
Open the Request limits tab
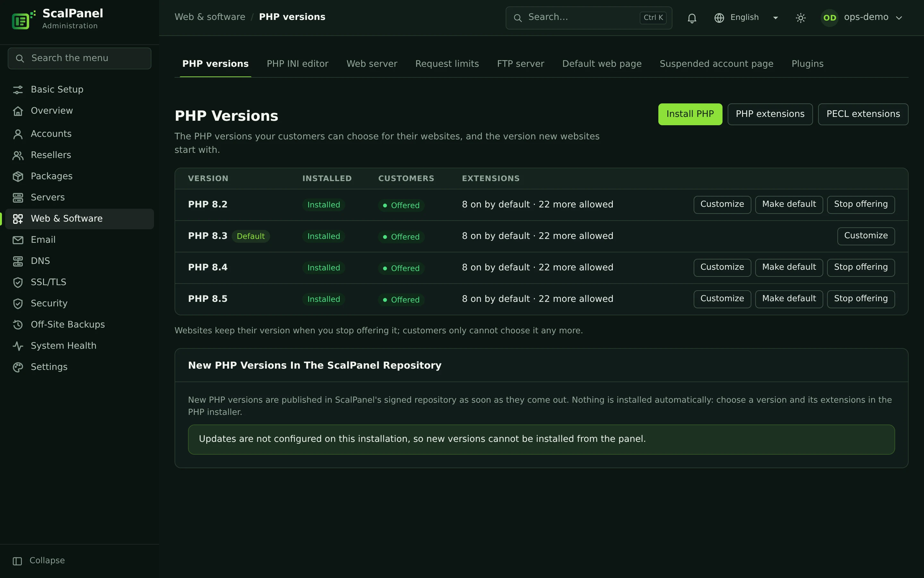(447, 64)
